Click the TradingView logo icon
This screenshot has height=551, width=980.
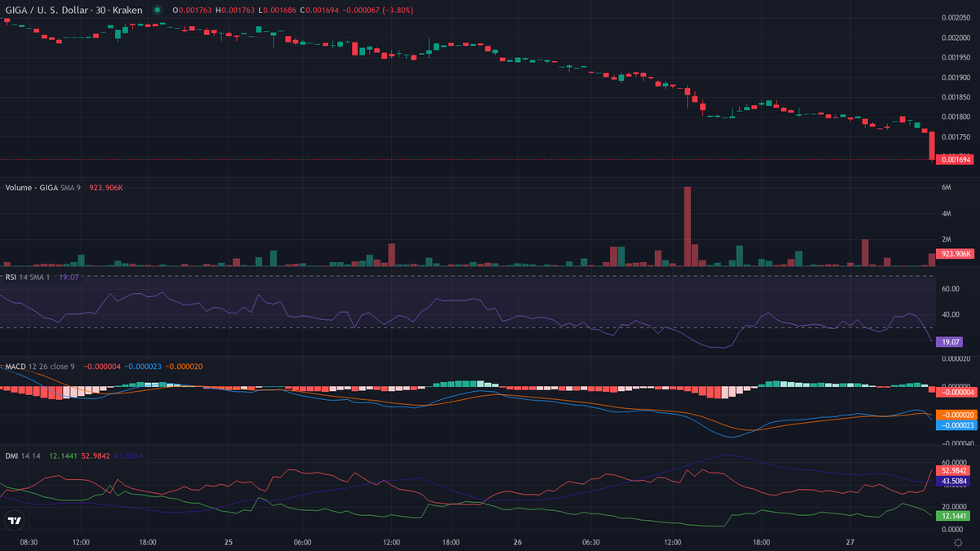tap(14, 521)
